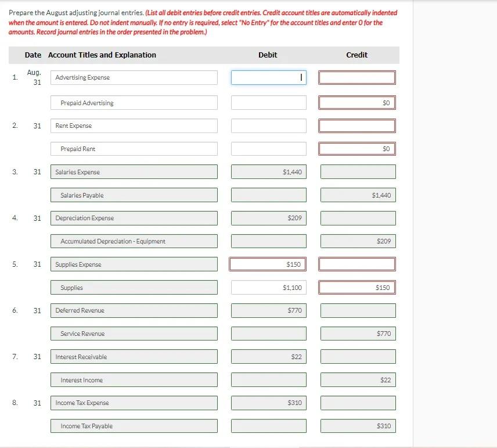The width and height of the screenshot is (497, 448).
Task: Select the Prepaid Advertising credit field showing $0
Action: point(356,102)
